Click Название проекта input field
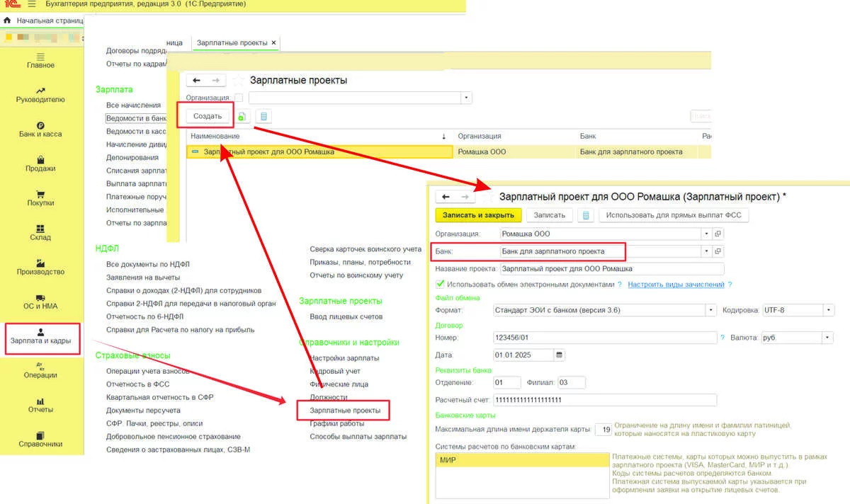850x504 pixels. (612, 269)
